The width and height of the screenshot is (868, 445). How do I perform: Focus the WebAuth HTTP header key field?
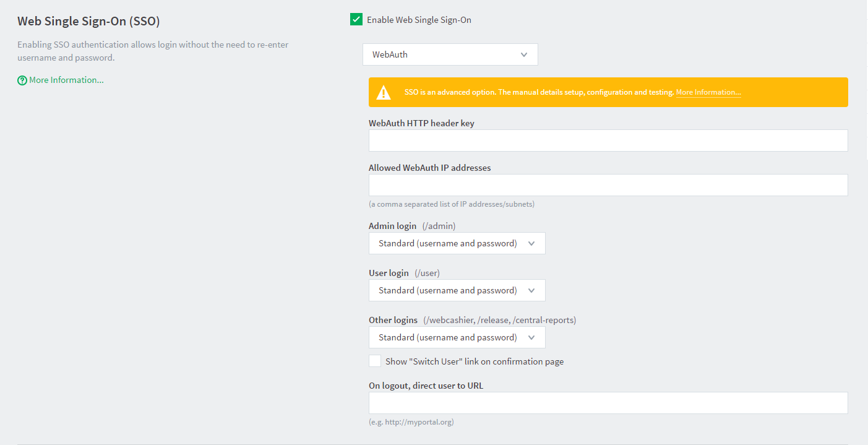click(608, 140)
